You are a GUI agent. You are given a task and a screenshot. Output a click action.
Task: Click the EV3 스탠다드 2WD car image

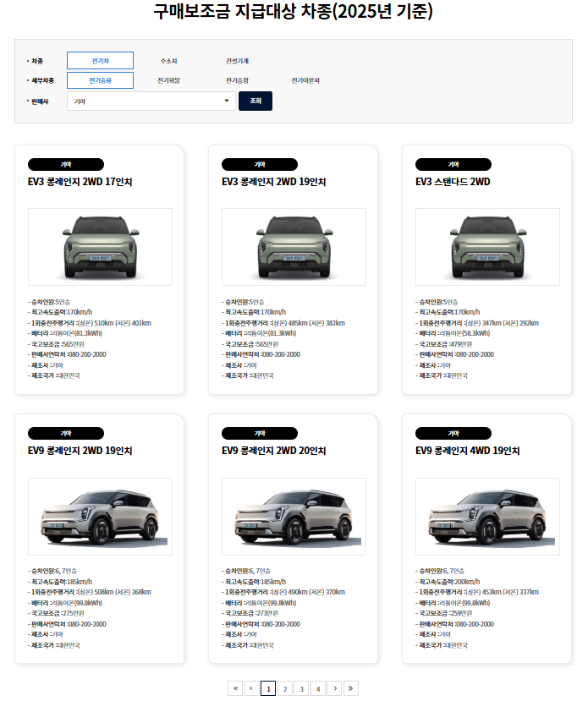[487, 247]
